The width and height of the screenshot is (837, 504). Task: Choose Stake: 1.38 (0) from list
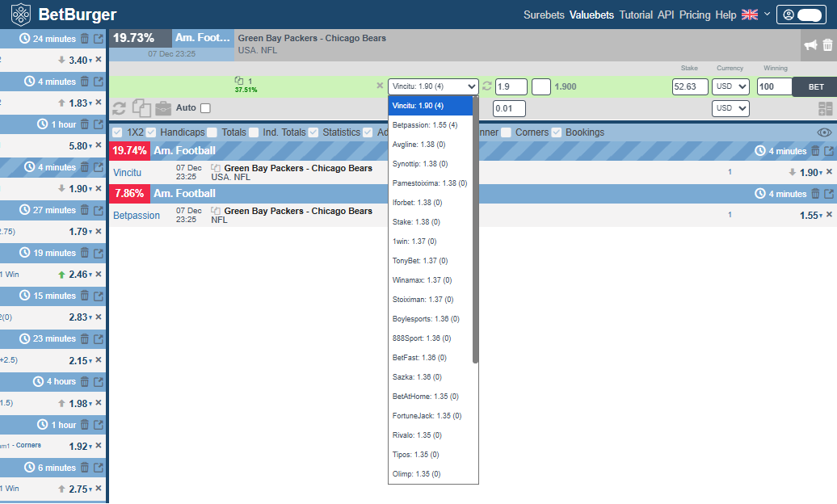[431, 221]
